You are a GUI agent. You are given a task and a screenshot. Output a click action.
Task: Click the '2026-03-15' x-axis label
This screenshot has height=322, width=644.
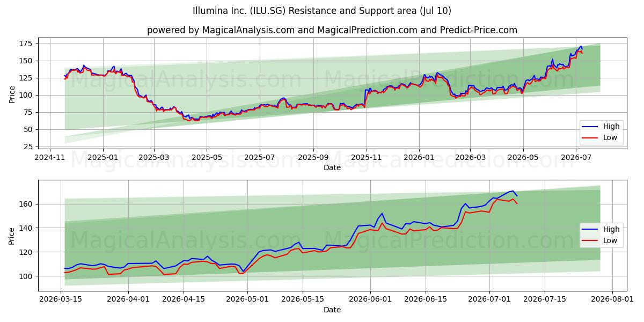tap(61, 299)
